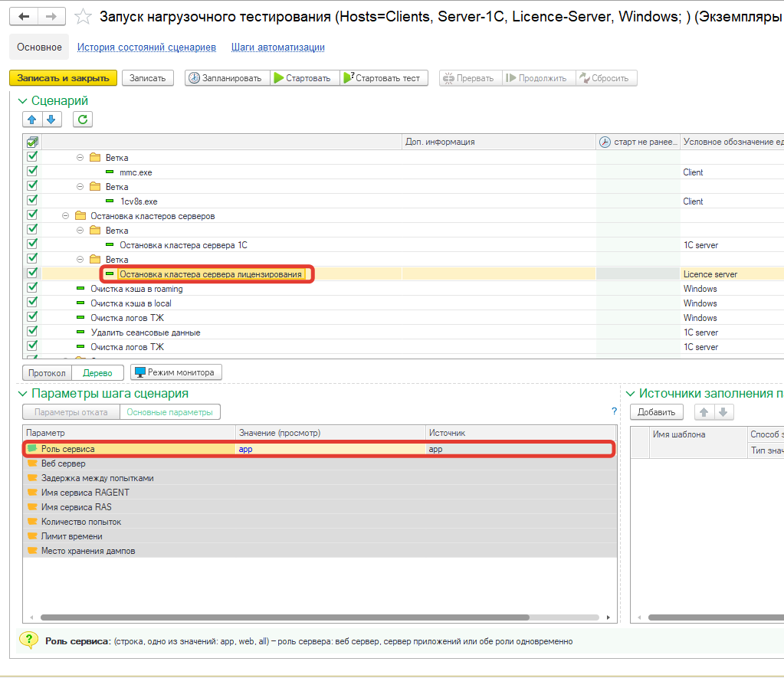Move scenario step up with arrow icon

pos(32,120)
